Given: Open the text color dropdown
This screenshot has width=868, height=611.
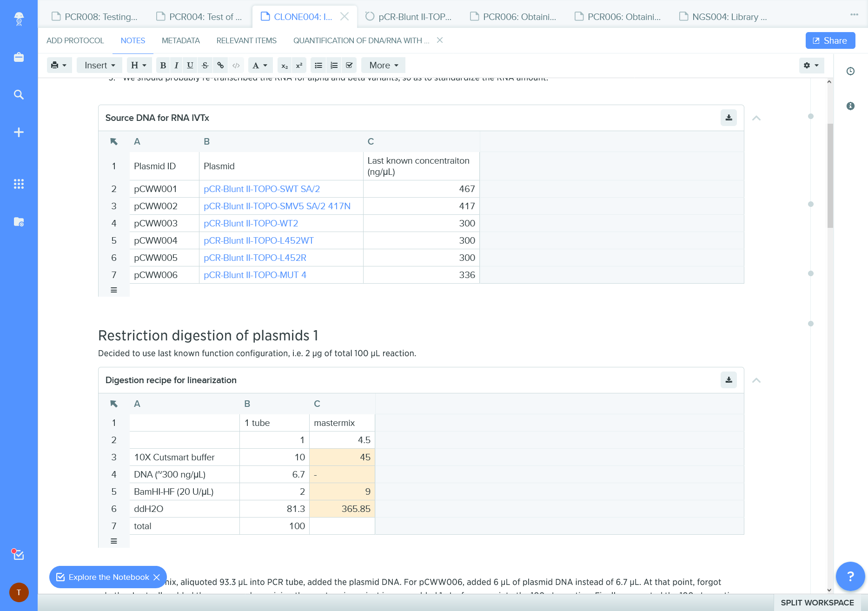Looking at the screenshot, I should (x=260, y=66).
